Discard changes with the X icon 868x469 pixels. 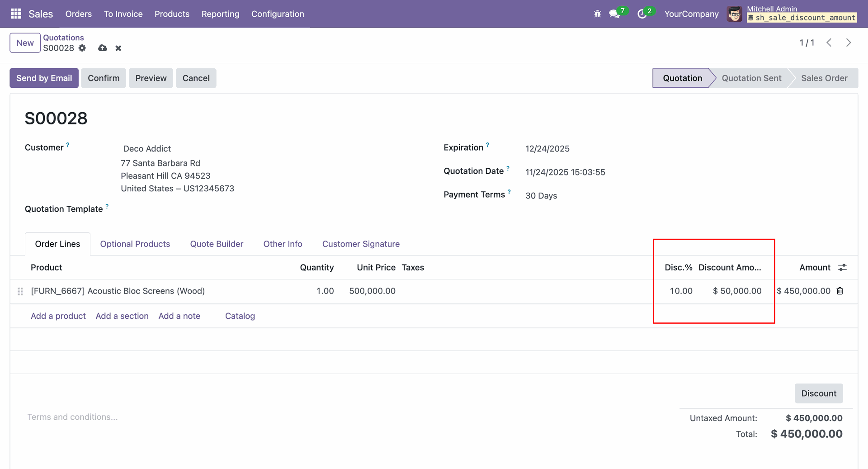click(118, 48)
